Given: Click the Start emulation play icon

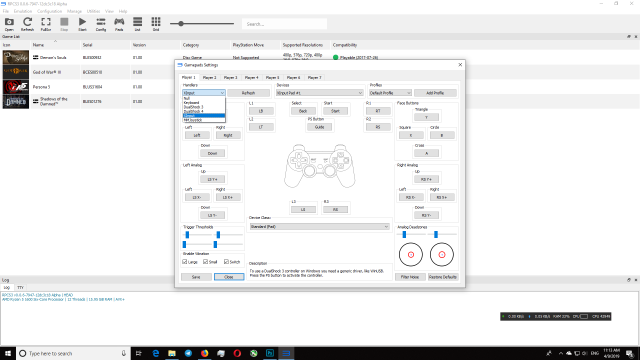Looking at the screenshot, I should [x=82, y=24].
